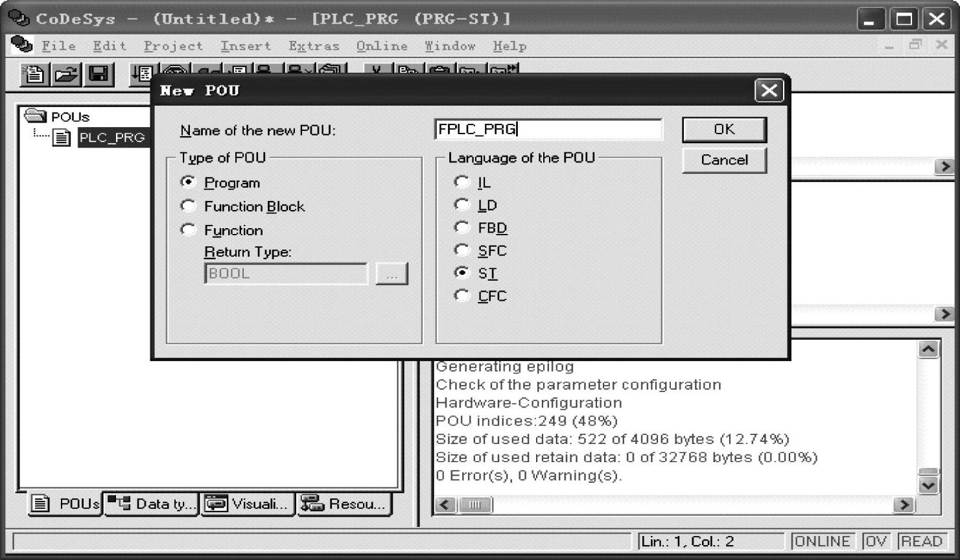Choose FBD as the POU language
The width and height of the screenshot is (960, 560).
click(462, 227)
